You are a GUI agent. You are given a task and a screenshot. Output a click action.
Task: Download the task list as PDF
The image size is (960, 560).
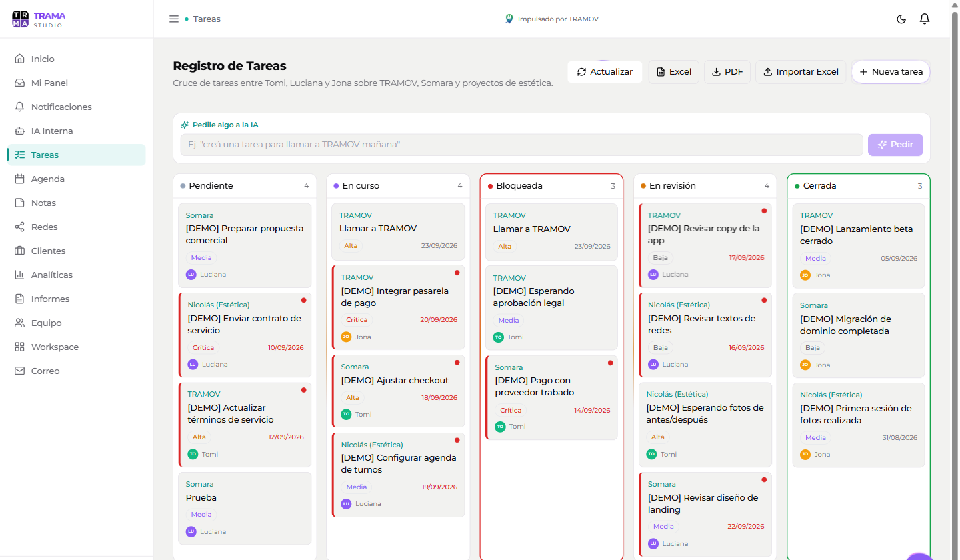click(727, 71)
